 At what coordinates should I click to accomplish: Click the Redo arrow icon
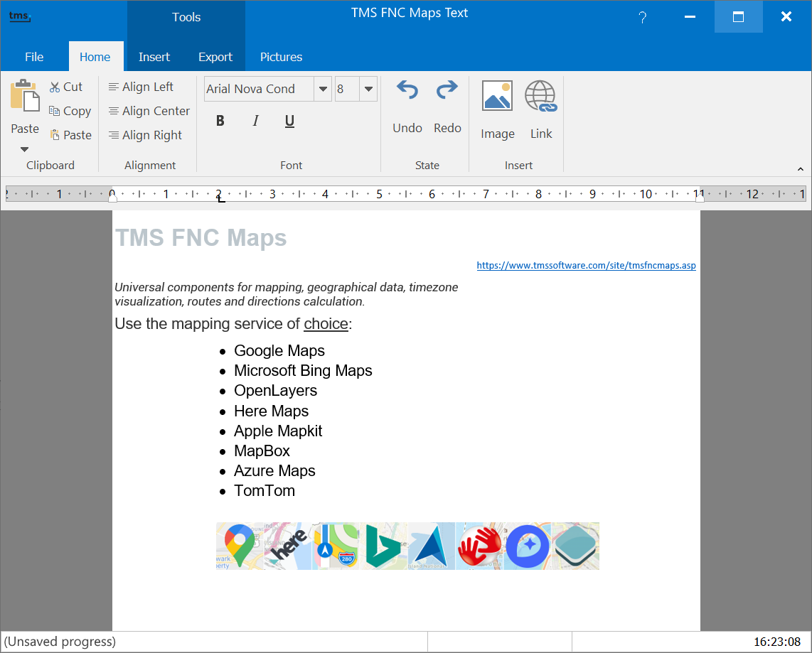click(447, 90)
